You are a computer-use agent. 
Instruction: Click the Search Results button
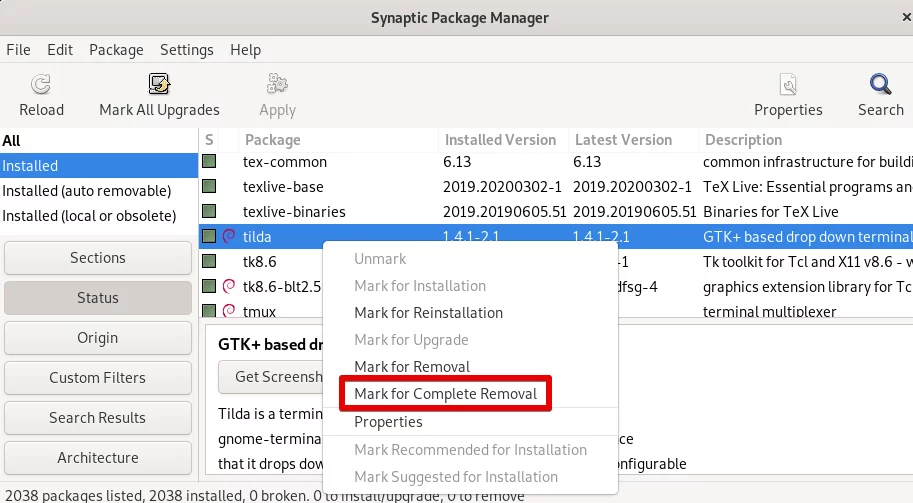(x=98, y=418)
